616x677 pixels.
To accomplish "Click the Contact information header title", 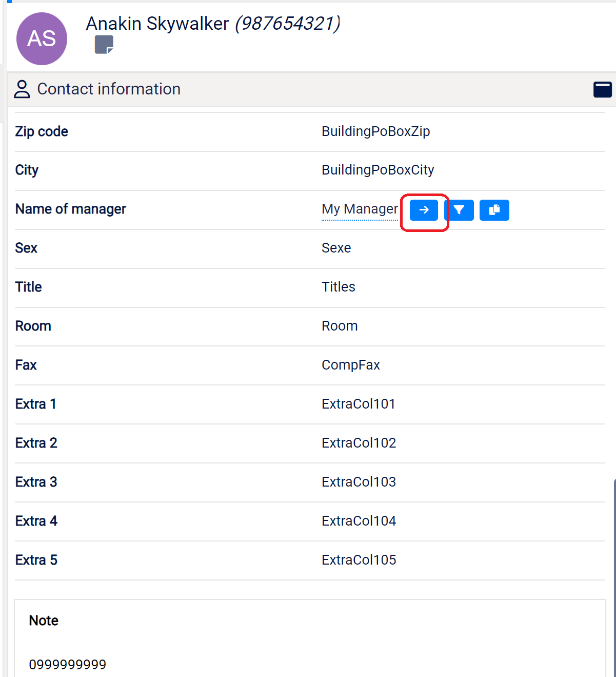I will (109, 89).
